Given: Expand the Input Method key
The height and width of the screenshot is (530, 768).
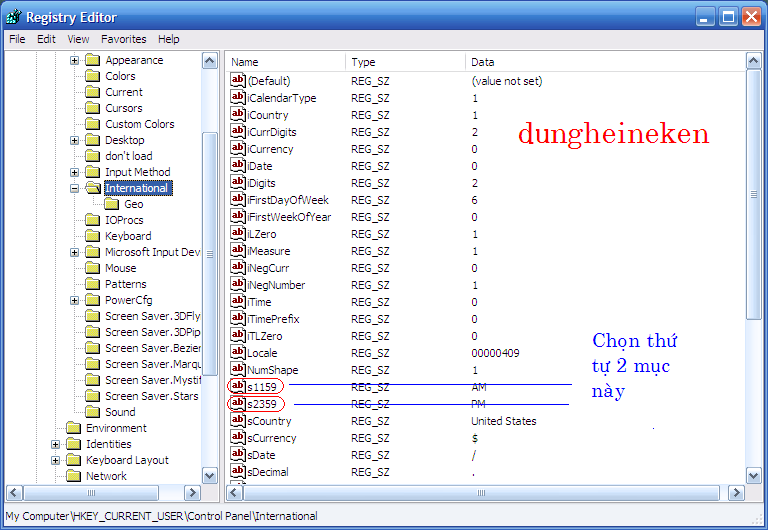Looking at the screenshot, I should [x=74, y=172].
